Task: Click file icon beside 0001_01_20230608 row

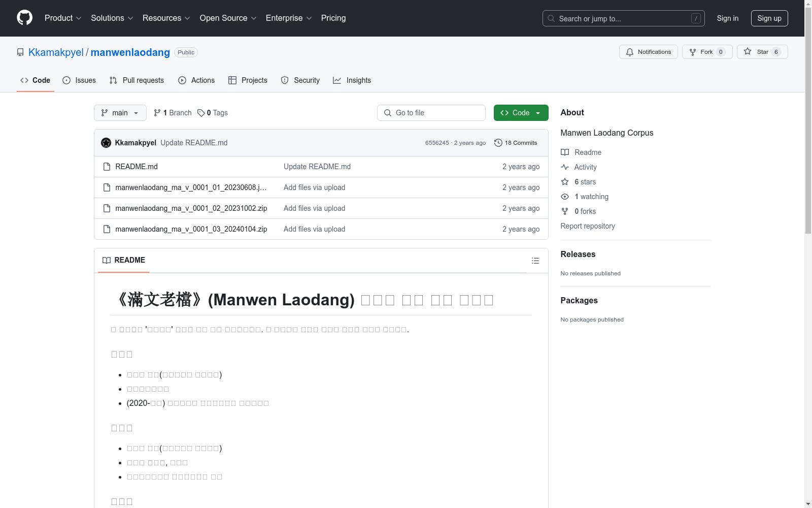Action: [x=107, y=187]
